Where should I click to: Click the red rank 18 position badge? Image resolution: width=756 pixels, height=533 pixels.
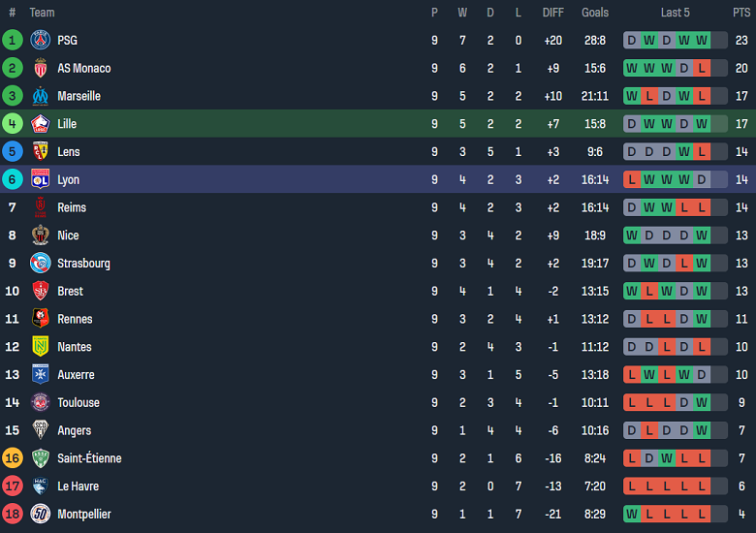tap(13, 514)
